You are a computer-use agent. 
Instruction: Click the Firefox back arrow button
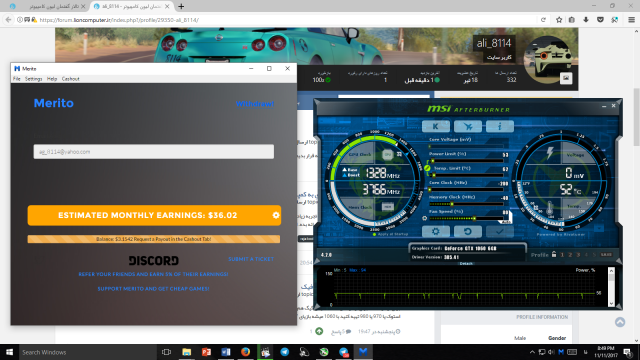9,20
